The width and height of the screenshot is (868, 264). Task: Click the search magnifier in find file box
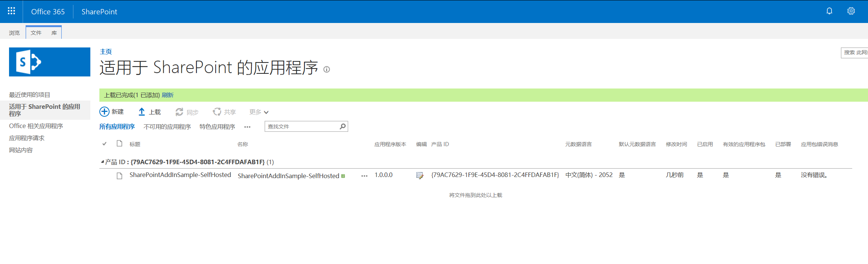click(343, 127)
